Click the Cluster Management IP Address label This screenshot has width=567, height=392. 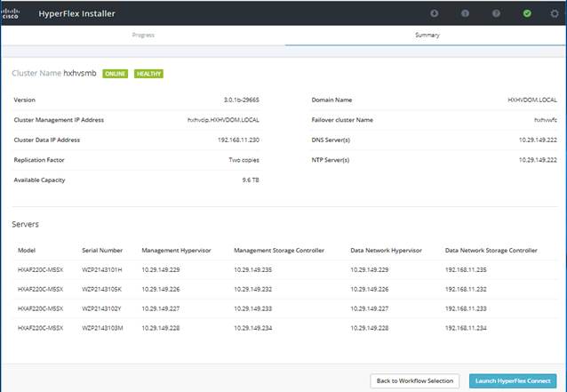click(x=59, y=120)
